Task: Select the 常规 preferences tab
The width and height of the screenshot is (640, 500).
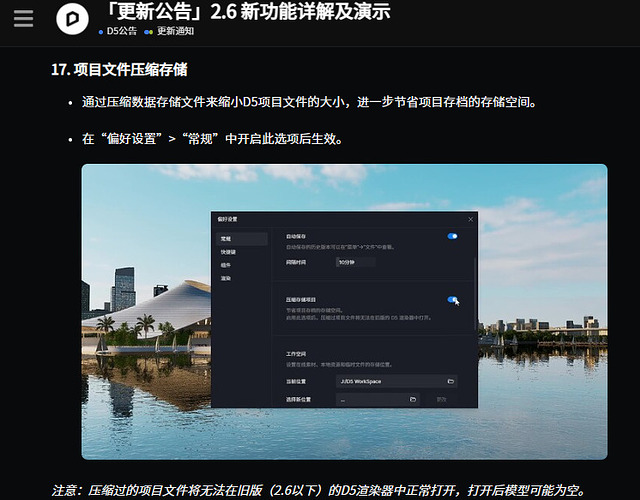Action: pos(242,239)
